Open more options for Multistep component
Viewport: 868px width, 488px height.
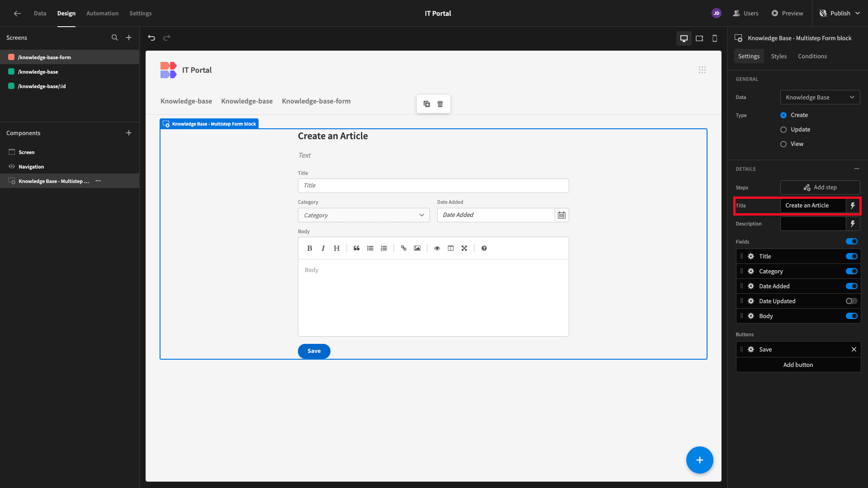click(98, 181)
